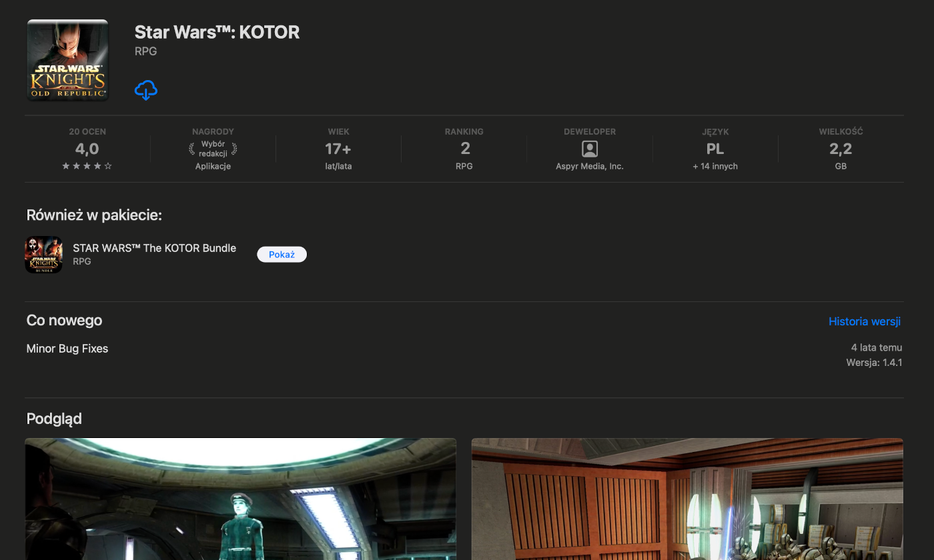Viewport: 934px width, 560px height.
Task: Click the Wybór redakcji laurel award badge
Action: click(x=213, y=149)
